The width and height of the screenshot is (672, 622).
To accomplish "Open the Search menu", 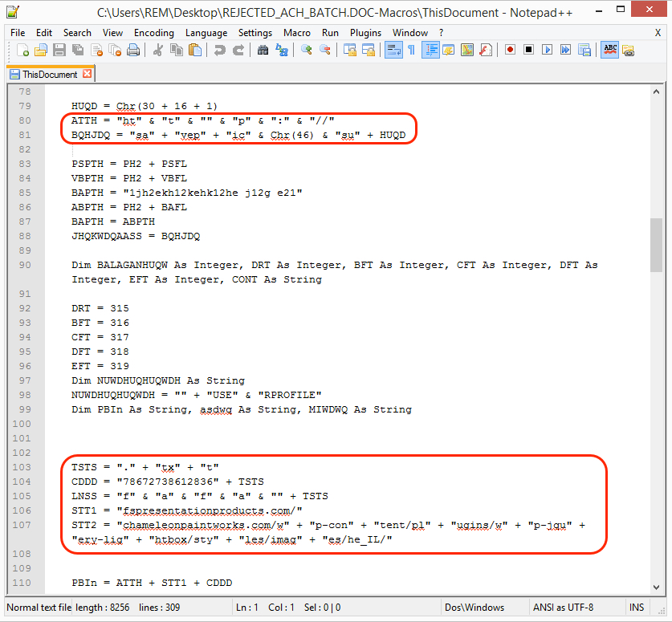I will click(x=77, y=33).
